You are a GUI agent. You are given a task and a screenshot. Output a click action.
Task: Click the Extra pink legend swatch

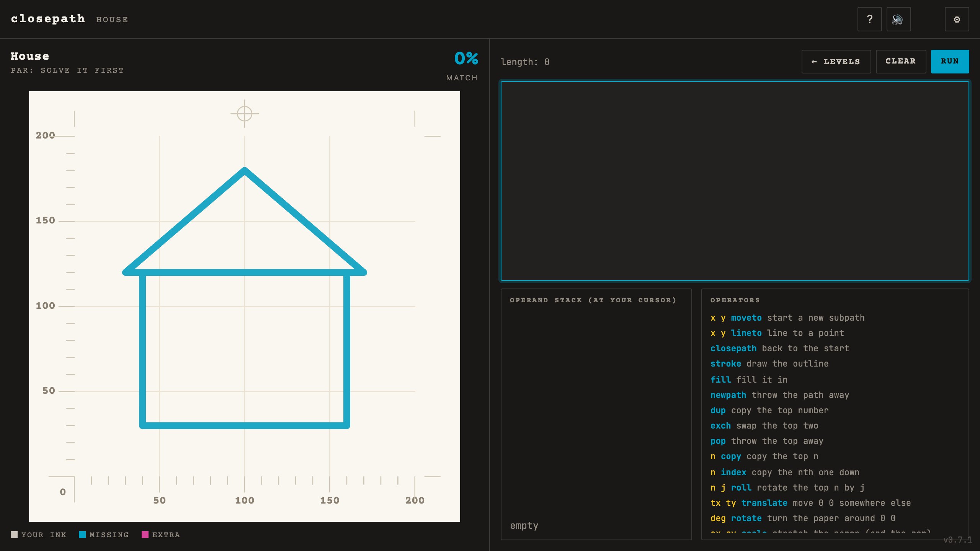(x=145, y=535)
